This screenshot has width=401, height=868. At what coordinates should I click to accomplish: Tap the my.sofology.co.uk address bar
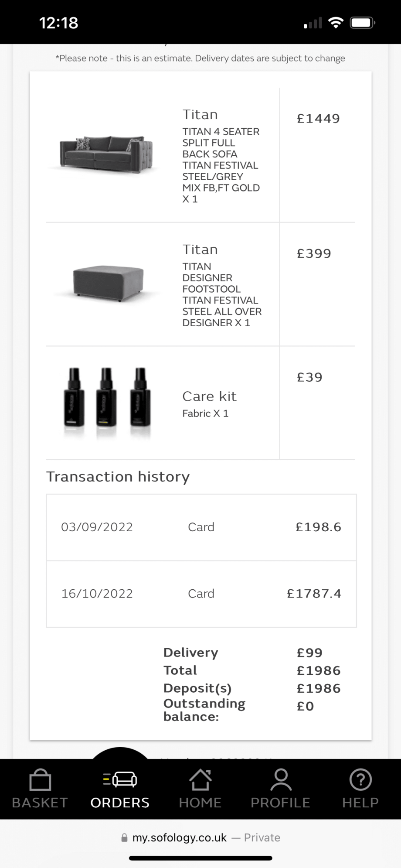(x=200, y=837)
